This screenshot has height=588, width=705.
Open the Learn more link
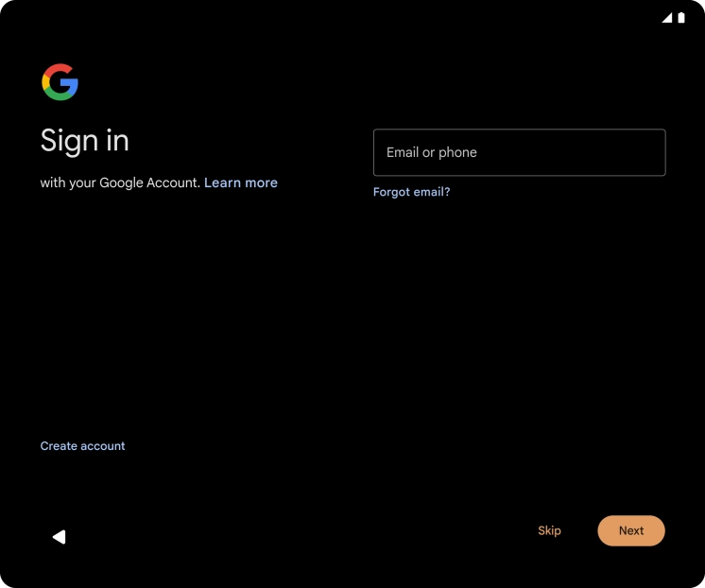coord(241,182)
